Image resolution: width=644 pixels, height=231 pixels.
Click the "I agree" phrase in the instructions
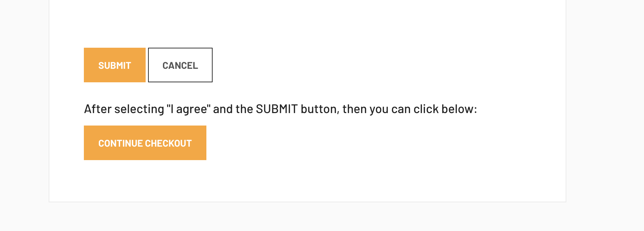coord(188,109)
